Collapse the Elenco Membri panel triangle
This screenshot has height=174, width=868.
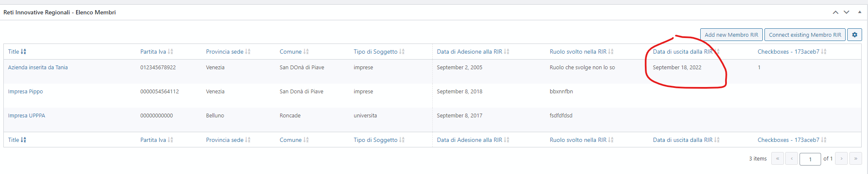[860, 12]
